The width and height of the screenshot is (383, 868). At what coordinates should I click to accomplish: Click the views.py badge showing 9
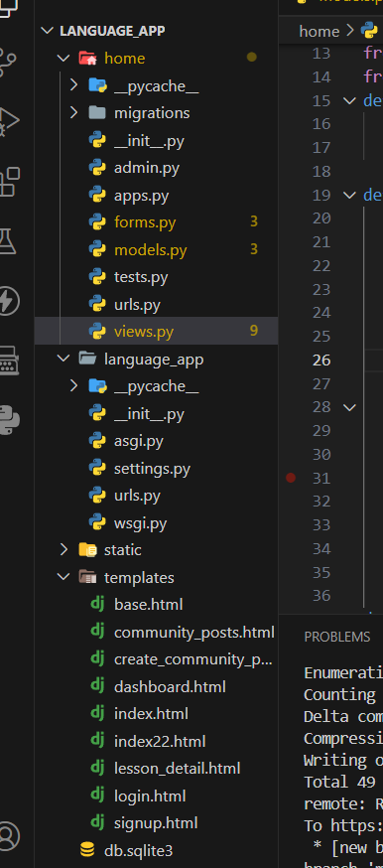(x=254, y=331)
